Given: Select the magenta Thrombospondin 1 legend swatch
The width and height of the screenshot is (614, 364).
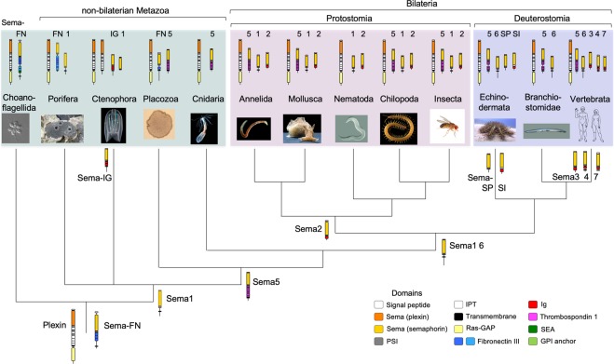Looking at the screenshot, I should pos(533,317).
